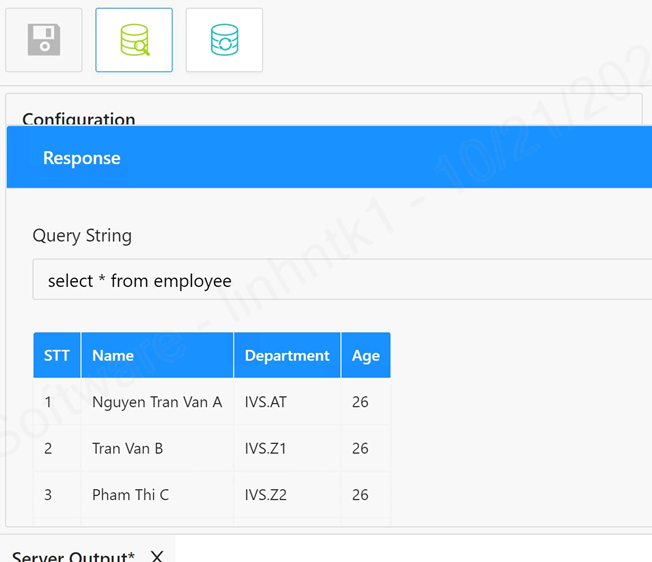
Task: Click the age 26 in Nguyen's row
Action: (366, 402)
